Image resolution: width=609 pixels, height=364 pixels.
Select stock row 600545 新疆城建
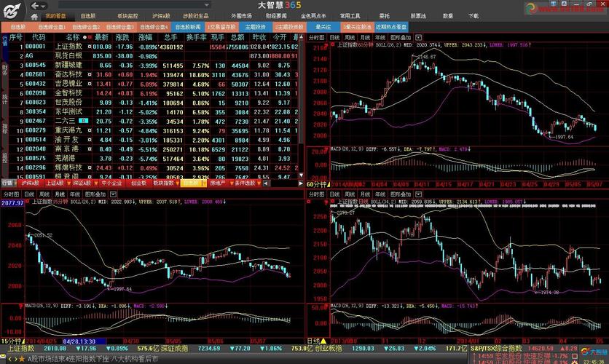tap(152, 65)
